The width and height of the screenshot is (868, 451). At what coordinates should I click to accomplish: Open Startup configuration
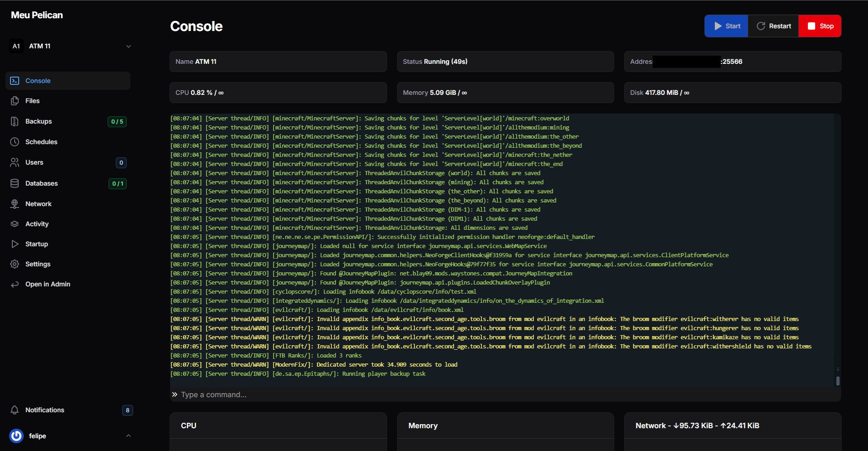68,244
